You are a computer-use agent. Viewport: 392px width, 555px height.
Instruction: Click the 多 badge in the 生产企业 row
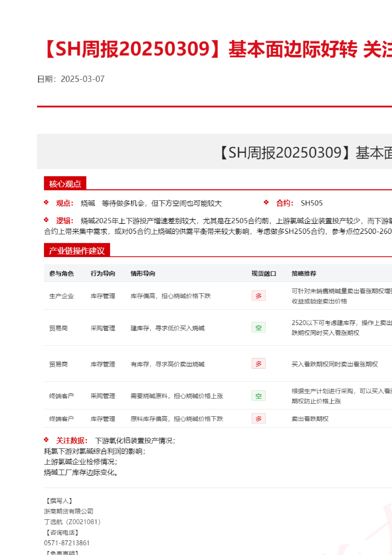pos(258,296)
